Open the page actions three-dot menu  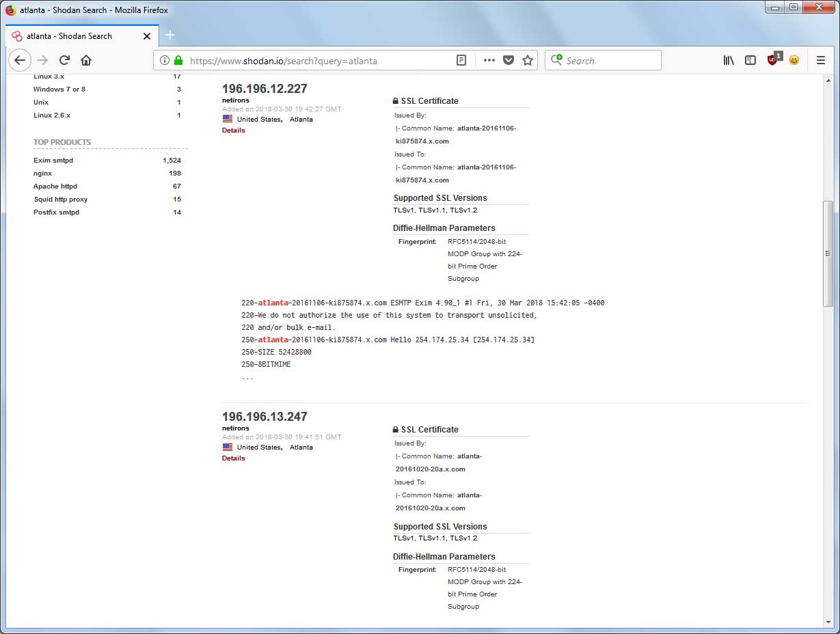(x=489, y=60)
